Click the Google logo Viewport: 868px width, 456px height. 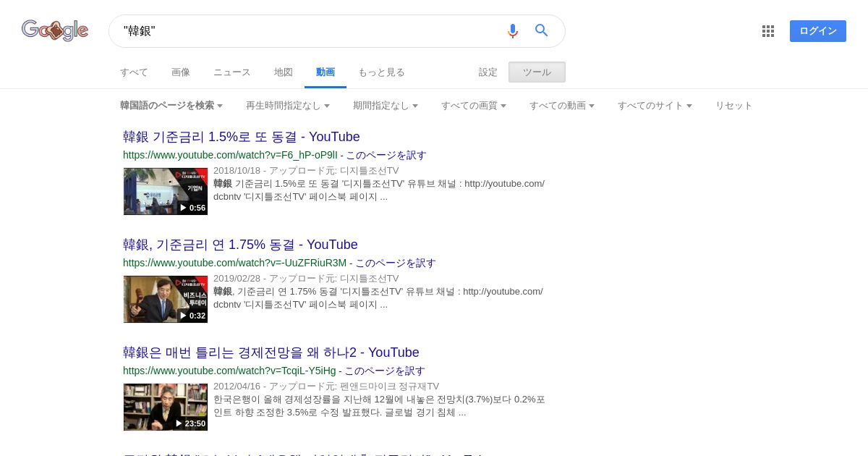pos(55,30)
